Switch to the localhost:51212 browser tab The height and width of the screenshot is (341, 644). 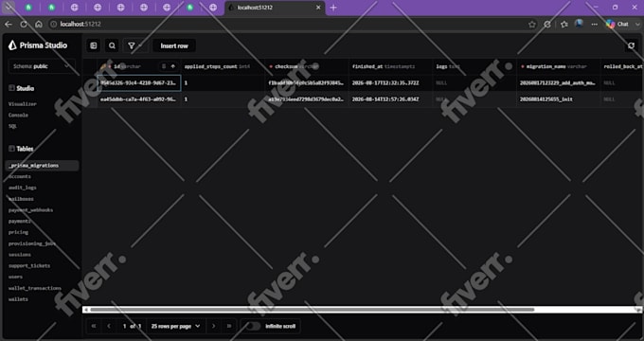276,8
